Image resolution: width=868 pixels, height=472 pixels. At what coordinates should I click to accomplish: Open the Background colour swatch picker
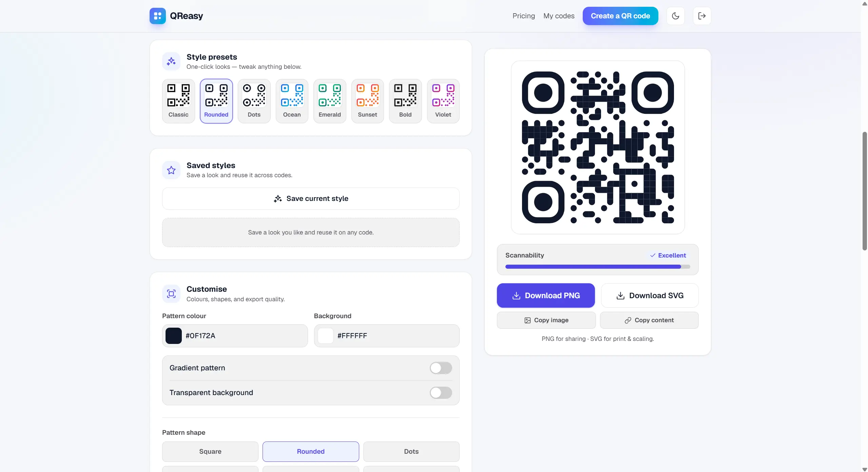coord(325,336)
